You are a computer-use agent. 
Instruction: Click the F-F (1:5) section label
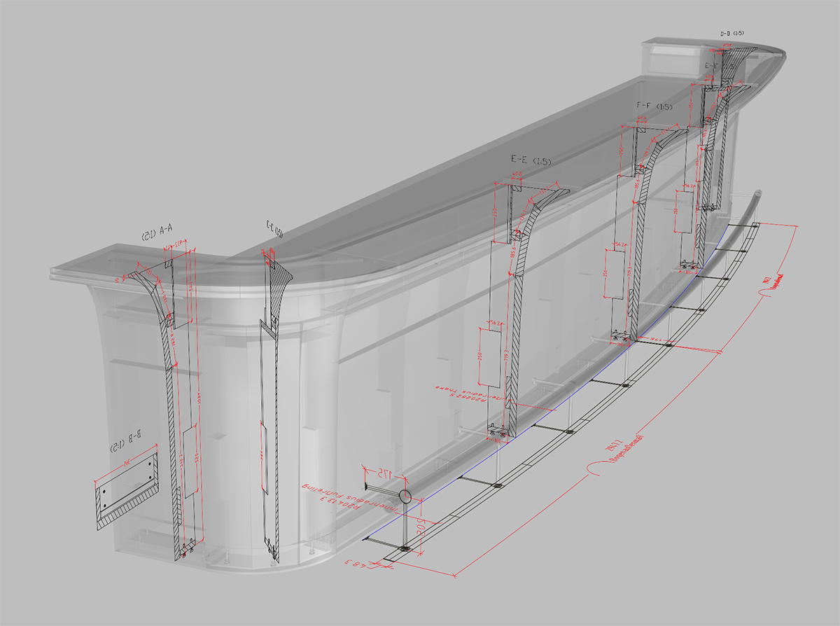point(654,106)
